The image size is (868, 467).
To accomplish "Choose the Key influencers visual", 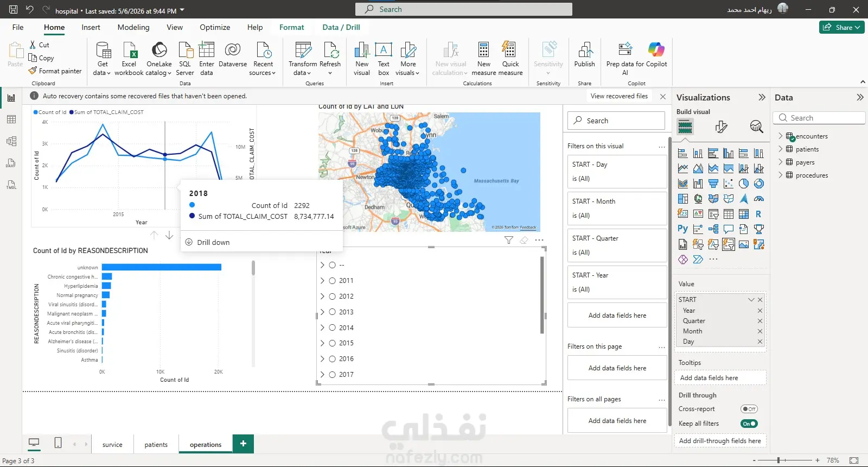I will coord(698,229).
